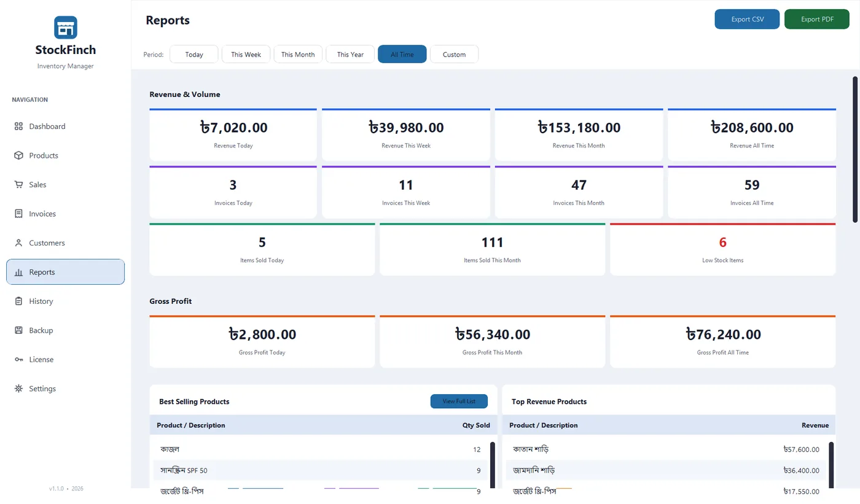860x504 pixels.
Task: Click the Dashboard grid icon
Action: 18,126
